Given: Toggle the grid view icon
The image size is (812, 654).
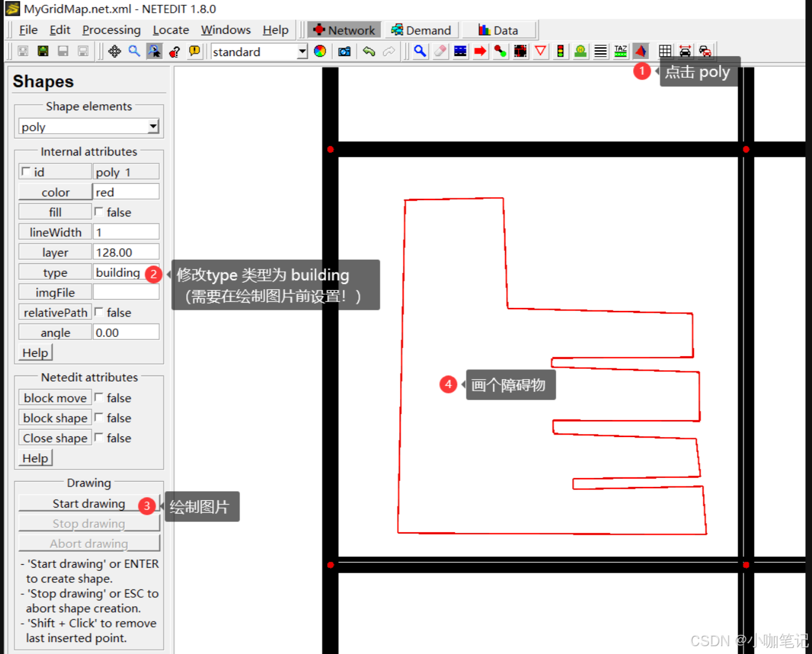Looking at the screenshot, I should click(665, 51).
